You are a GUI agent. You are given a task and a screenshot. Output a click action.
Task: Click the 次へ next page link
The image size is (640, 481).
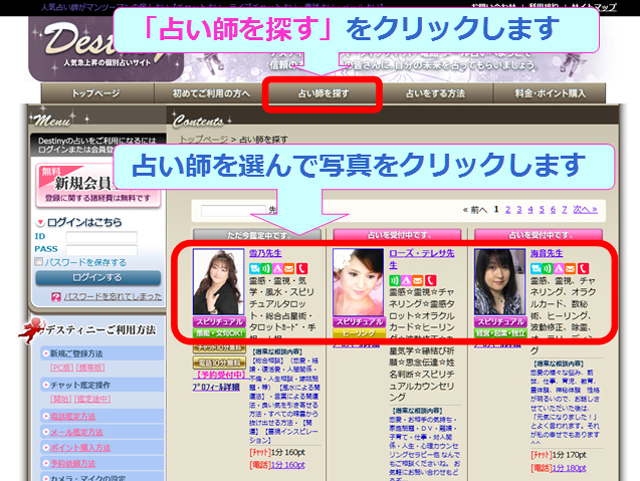(585, 209)
